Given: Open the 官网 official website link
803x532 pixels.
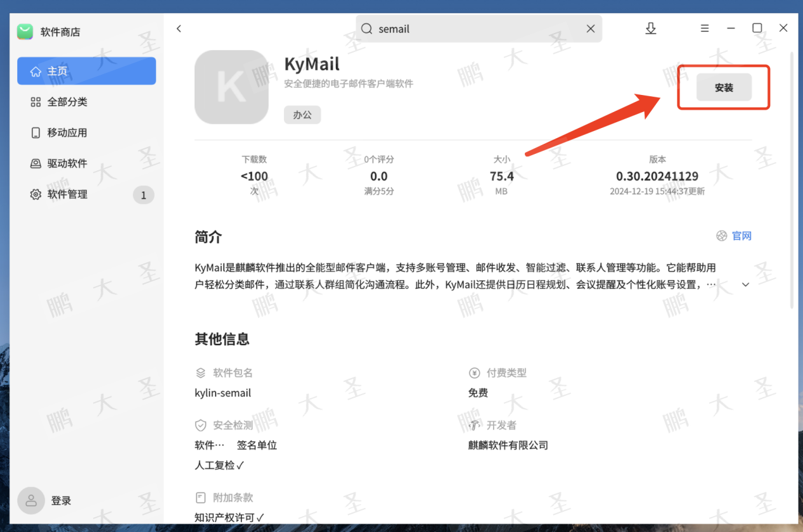Looking at the screenshot, I should click(742, 236).
